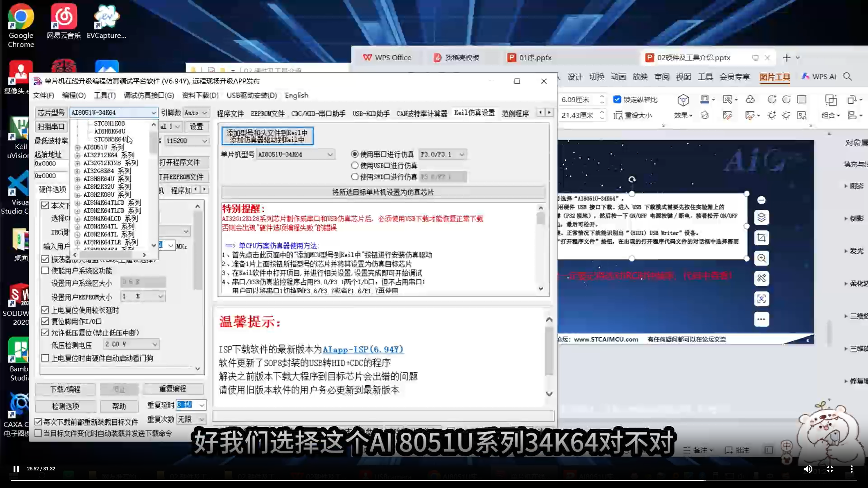
Task: Uncheck 上电复位使用较长延时 option
Action: (x=45, y=309)
